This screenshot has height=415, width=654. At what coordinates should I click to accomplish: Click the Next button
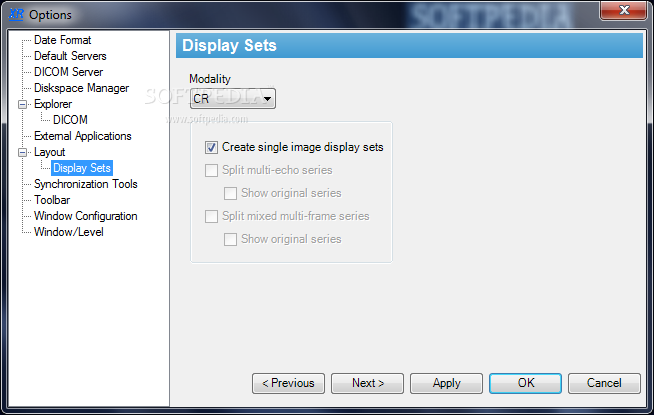(x=367, y=383)
